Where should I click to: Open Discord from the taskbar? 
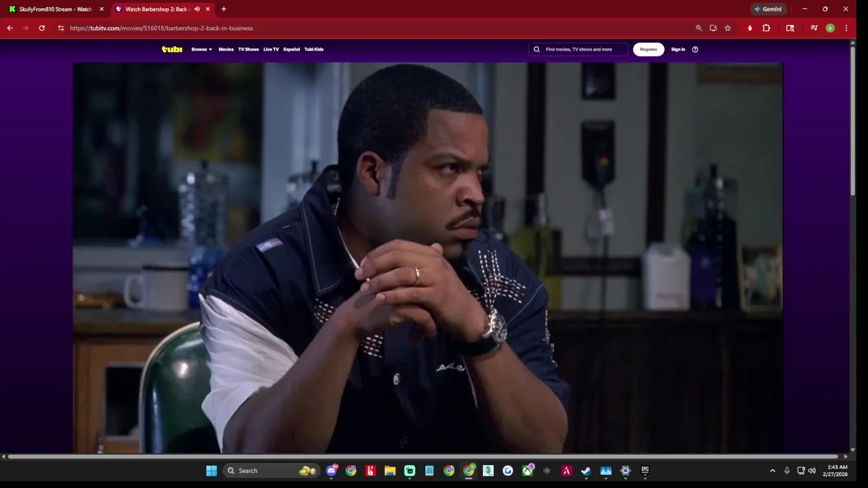point(332,470)
